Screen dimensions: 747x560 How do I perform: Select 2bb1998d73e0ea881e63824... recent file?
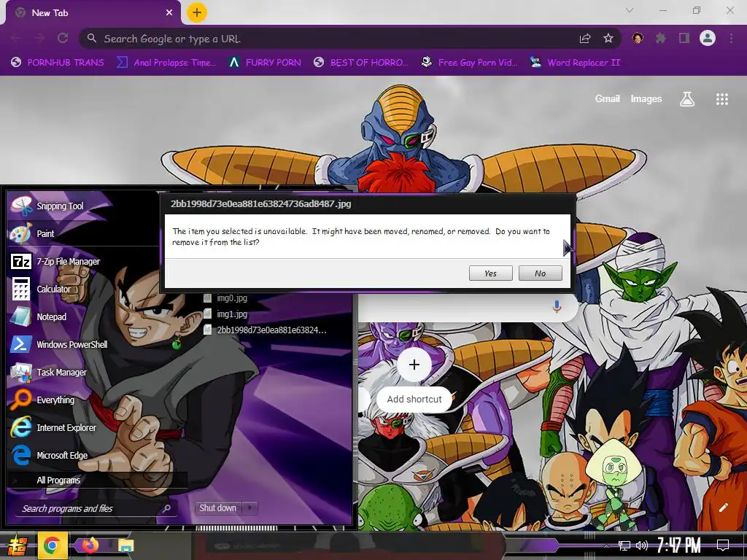click(266, 330)
